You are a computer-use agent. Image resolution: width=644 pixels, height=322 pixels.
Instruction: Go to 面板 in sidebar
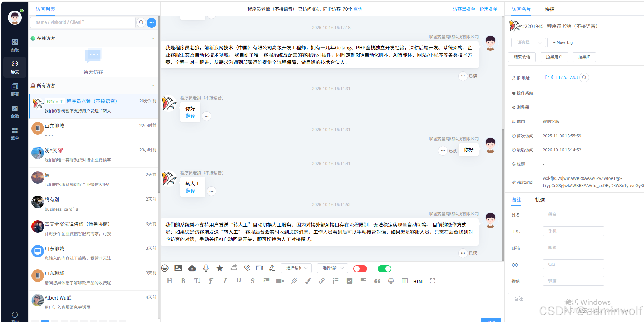15,45
